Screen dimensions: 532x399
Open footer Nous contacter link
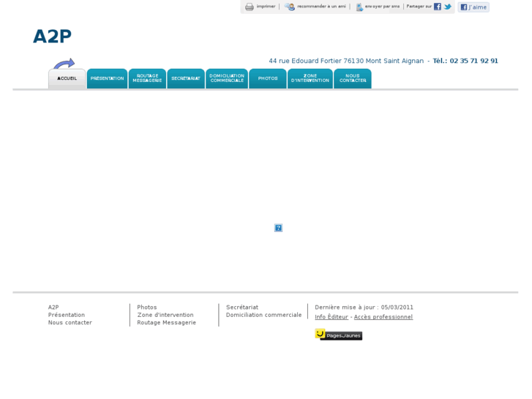[x=70, y=323]
